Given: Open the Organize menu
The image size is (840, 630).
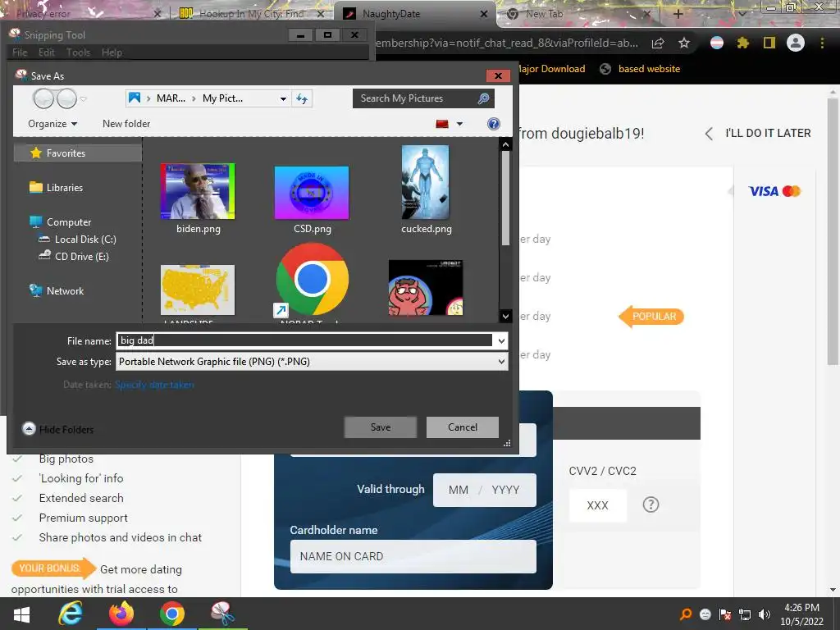Looking at the screenshot, I should click(52, 124).
